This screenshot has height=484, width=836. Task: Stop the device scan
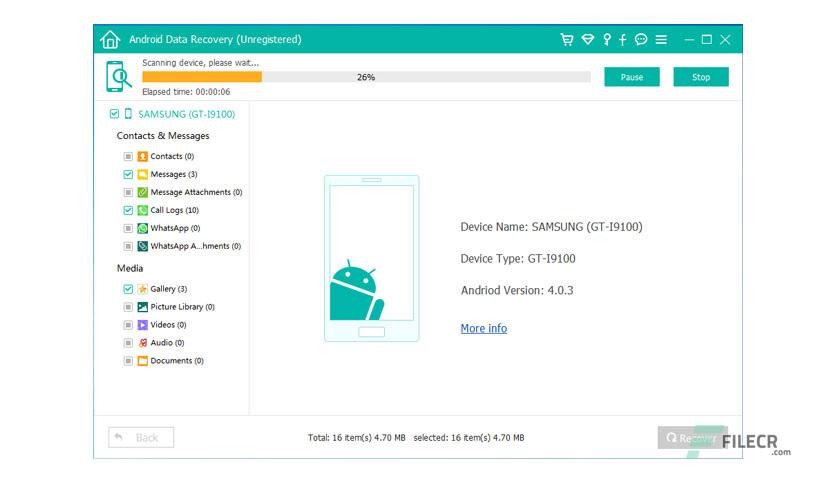[x=701, y=77]
